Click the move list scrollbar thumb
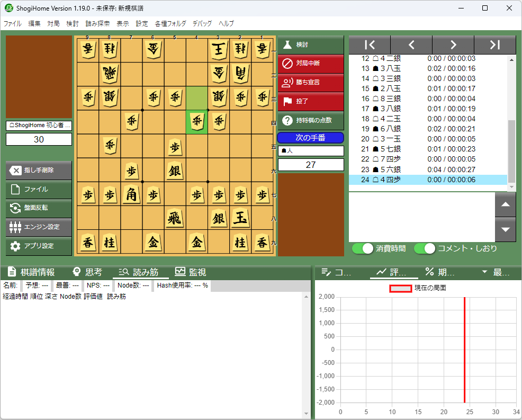This screenshot has width=522, height=420. coord(512,151)
